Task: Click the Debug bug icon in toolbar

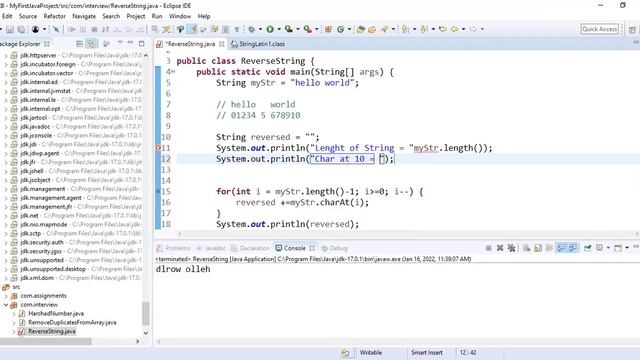Action: coord(251,29)
